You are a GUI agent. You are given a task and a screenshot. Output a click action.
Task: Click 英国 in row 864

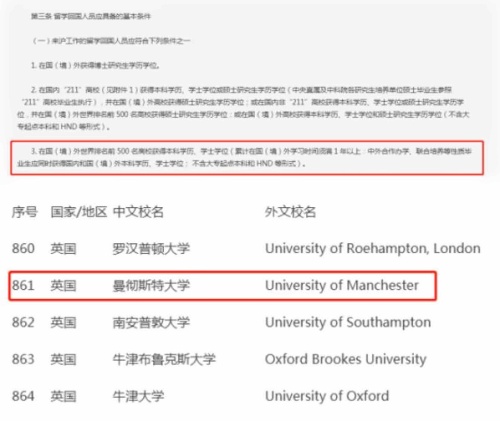[x=63, y=396]
